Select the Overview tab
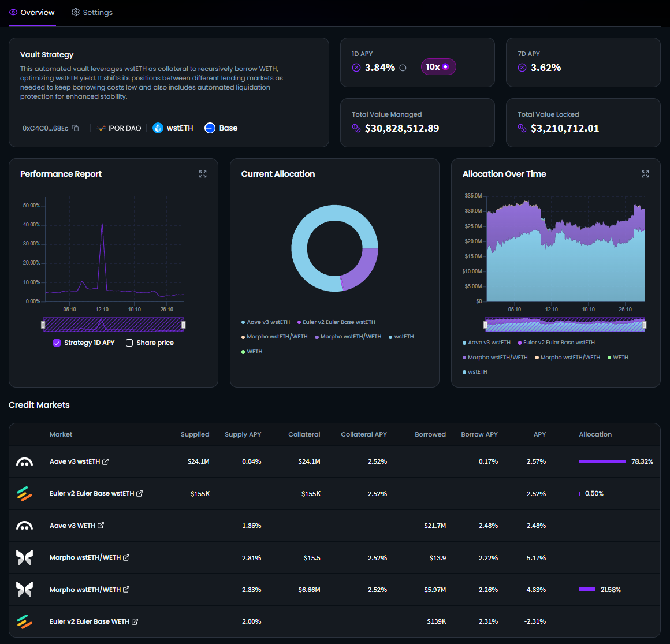The image size is (670, 644). point(32,13)
